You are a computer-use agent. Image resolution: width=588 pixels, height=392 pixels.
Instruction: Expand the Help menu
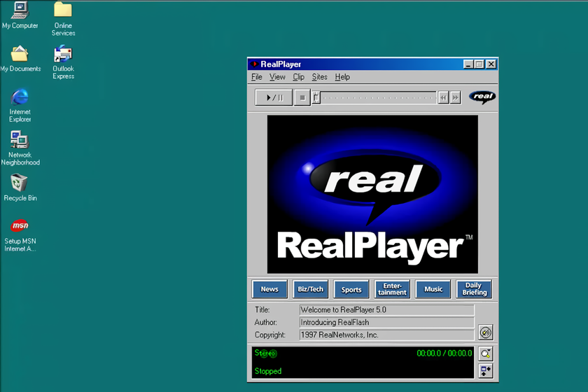pyautogui.click(x=342, y=77)
